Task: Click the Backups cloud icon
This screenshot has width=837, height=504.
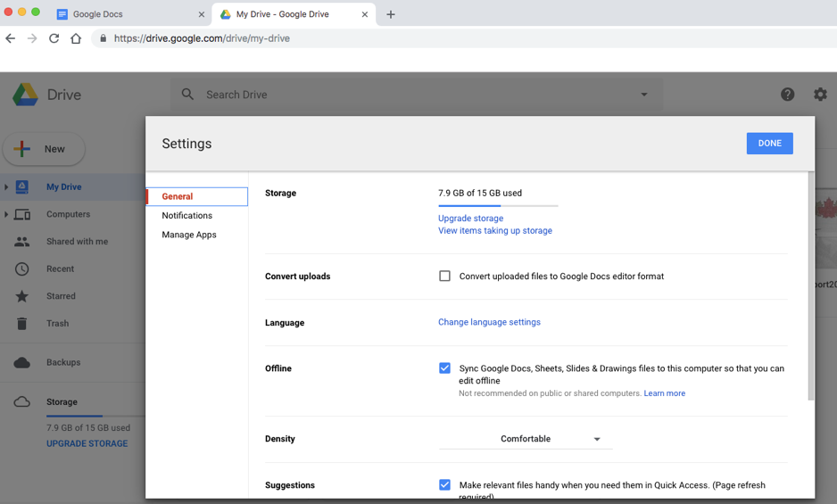Action: click(22, 362)
